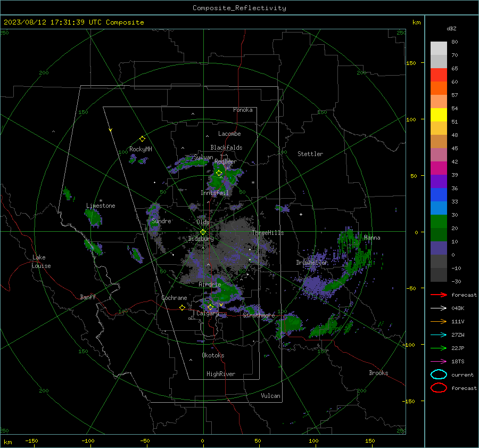Click the 18TS legend text

click(458, 362)
